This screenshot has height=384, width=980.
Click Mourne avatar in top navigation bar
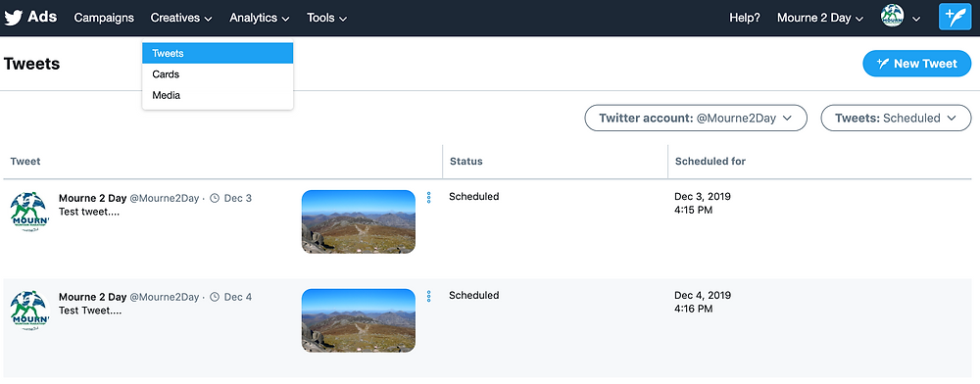tap(893, 17)
